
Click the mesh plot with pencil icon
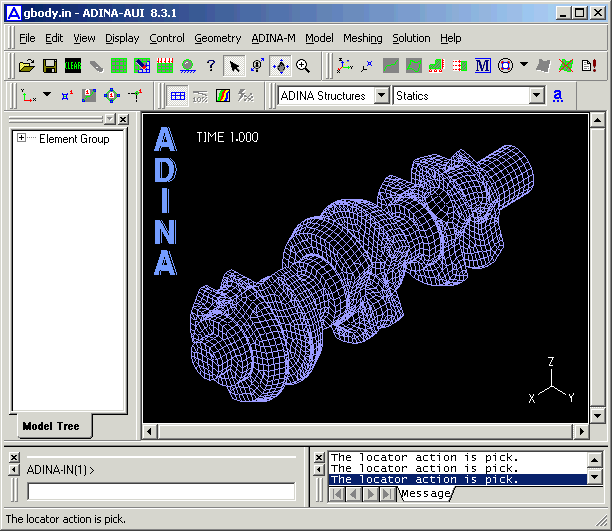(142, 66)
